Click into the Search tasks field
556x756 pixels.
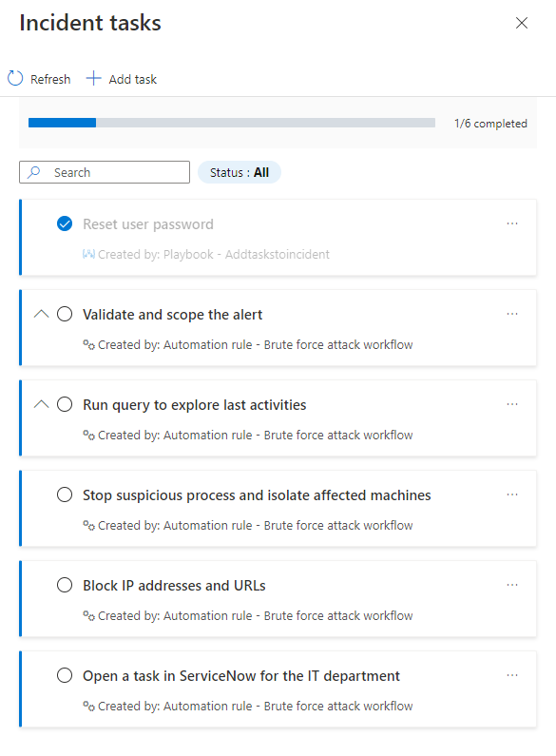point(105,172)
